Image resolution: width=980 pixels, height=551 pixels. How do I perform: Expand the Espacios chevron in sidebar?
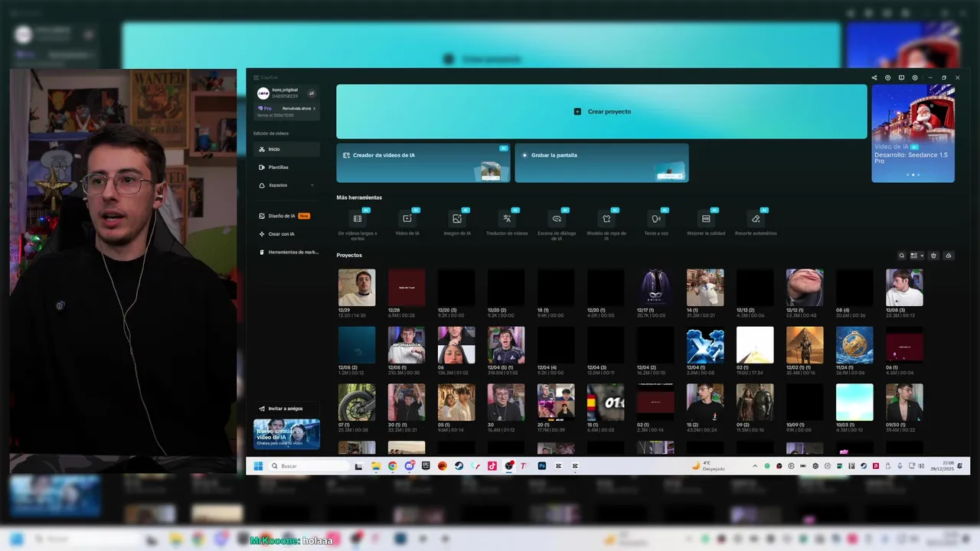312,185
